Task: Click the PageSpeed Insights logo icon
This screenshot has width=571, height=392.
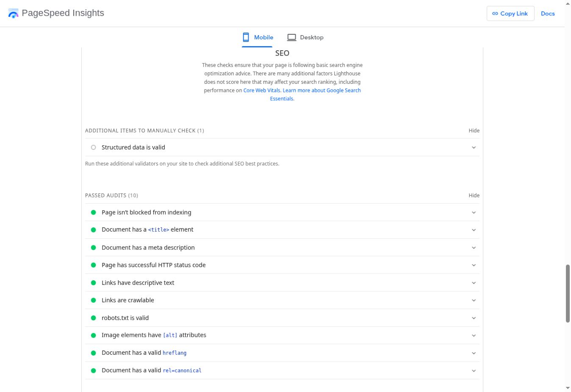Action: click(13, 13)
